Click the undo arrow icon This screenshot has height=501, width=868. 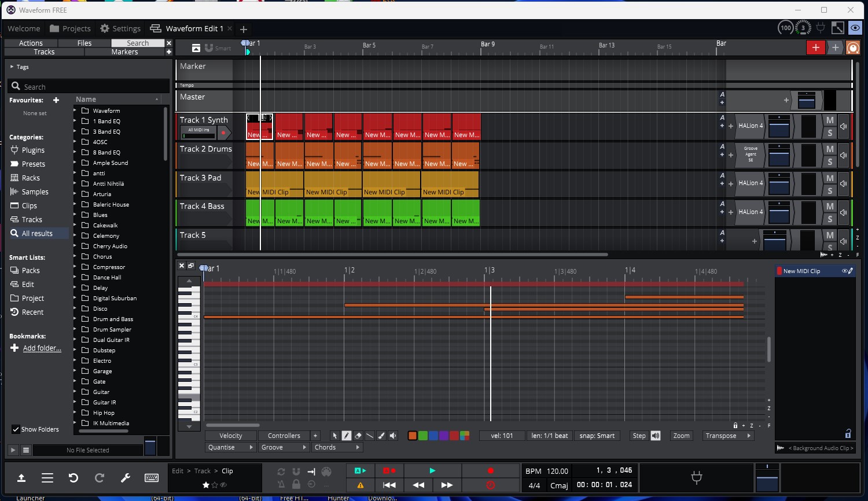pyautogui.click(x=73, y=478)
